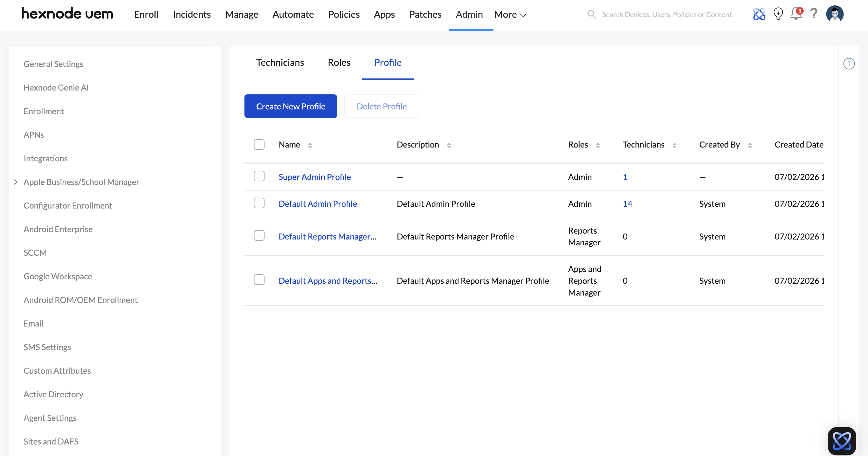Image resolution: width=868 pixels, height=456 pixels.
Task: Open the Patches menu
Action: (425, 14)
